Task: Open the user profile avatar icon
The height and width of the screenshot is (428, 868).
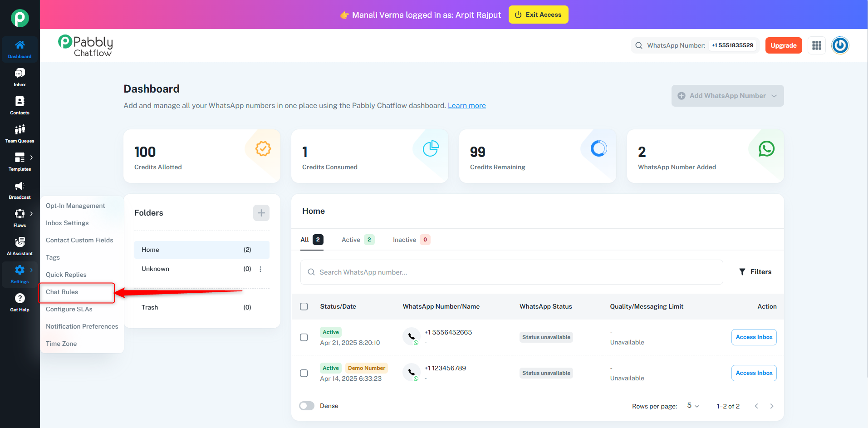Action: [x=840, y=45]
